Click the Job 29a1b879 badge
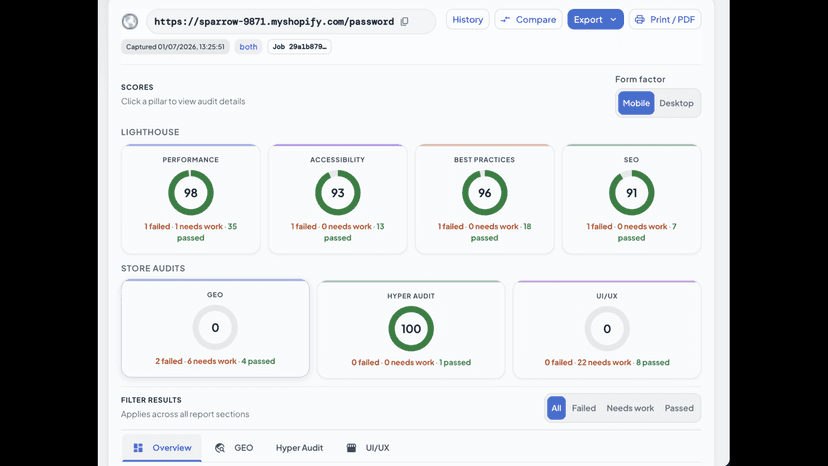 click(x=299, y=46)
